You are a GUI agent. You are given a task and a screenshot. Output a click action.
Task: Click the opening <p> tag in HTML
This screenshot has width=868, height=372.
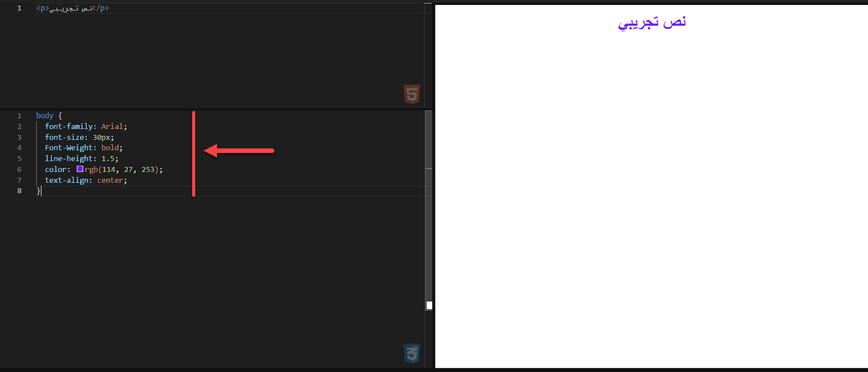42,8
